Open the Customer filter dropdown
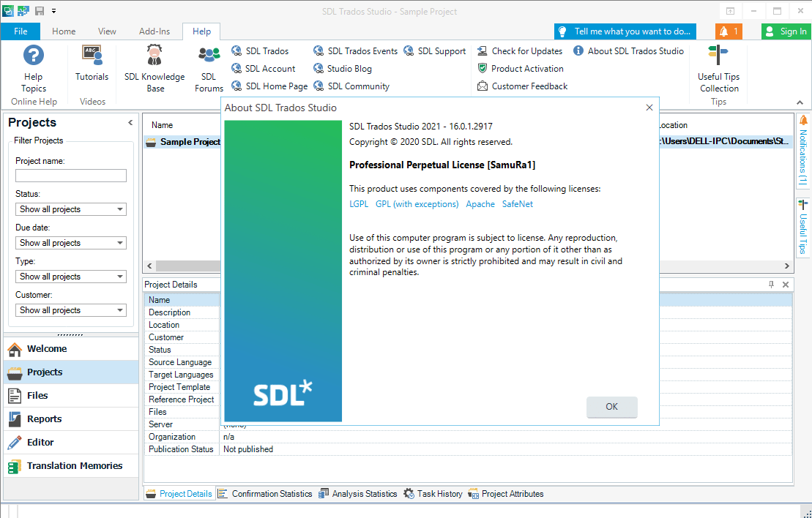The image size is (812, 518). point(71,310)
